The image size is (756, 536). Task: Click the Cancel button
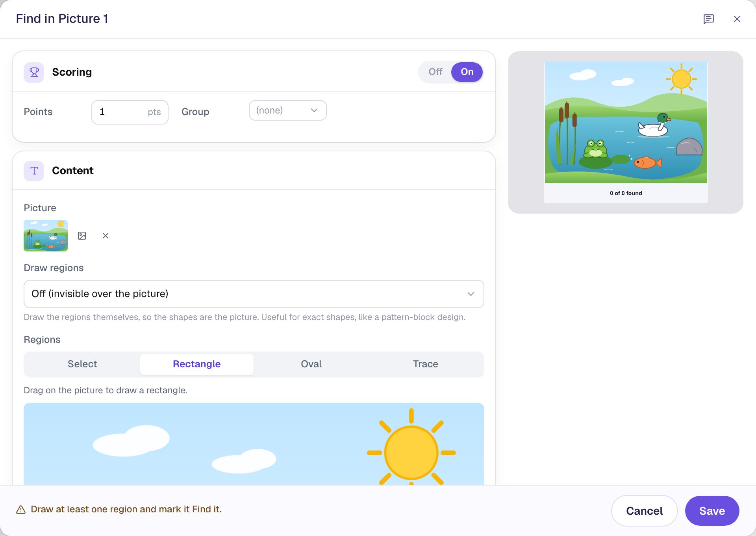644,511
